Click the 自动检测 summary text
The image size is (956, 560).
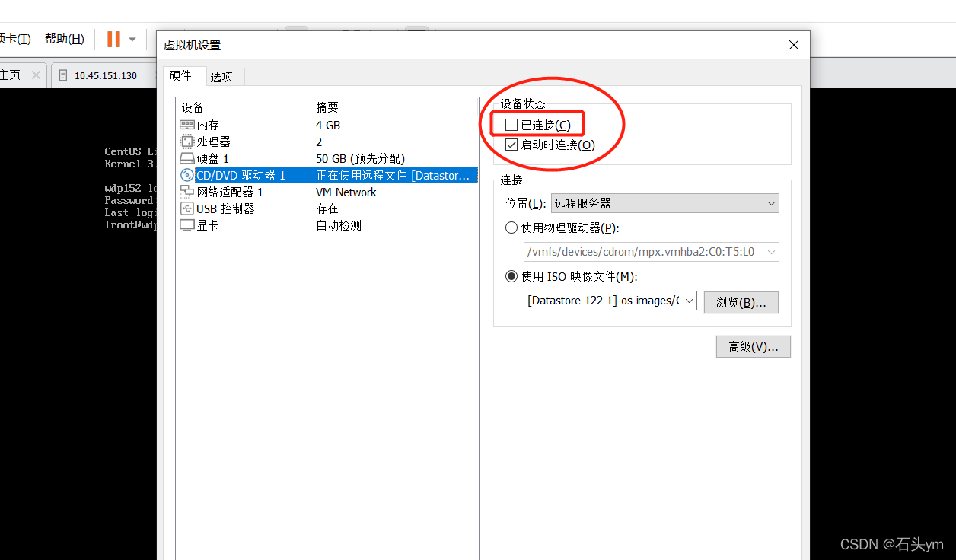coord(339,225)
